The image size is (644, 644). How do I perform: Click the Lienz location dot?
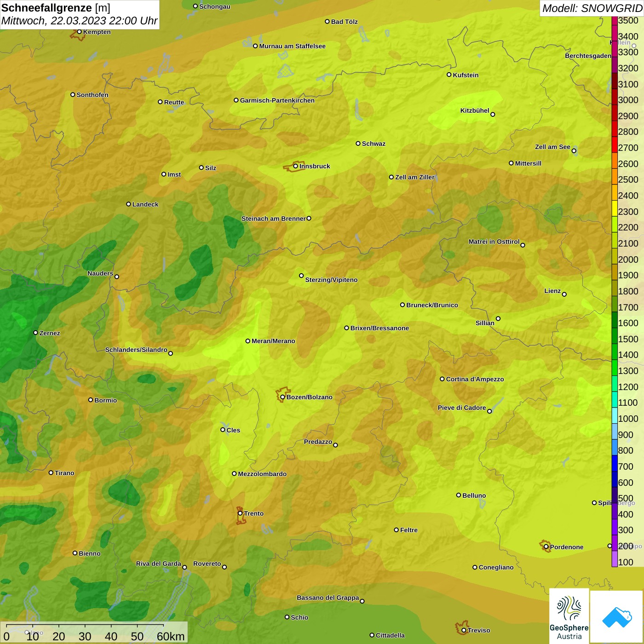pyautogui.click(x=564, y=294)
